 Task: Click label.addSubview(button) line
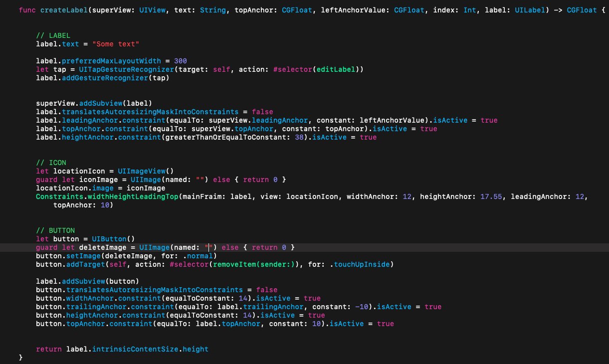pos(87,281)
